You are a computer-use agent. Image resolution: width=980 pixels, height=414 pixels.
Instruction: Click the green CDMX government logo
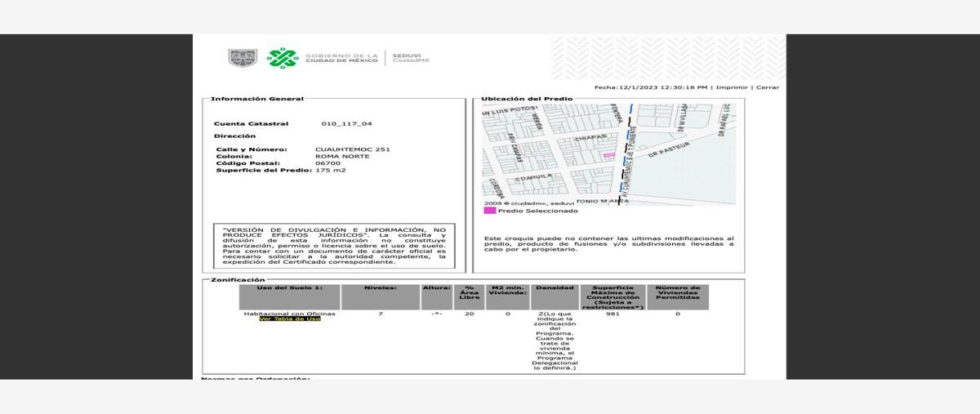click(283, 58)
